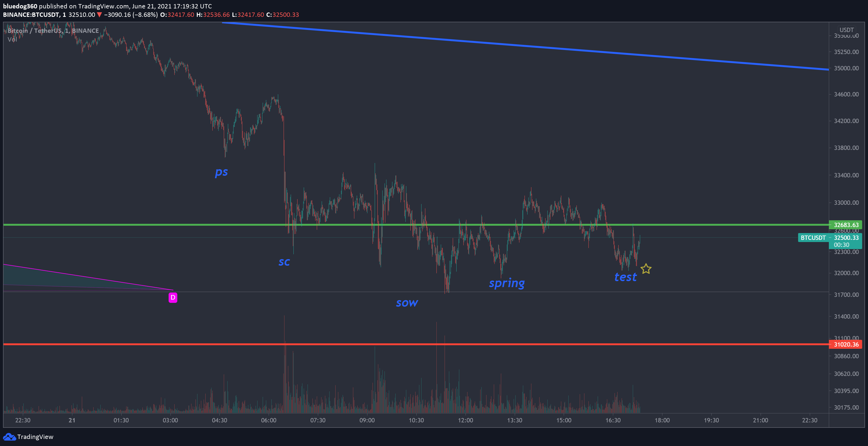
Task: Click the yellow star icon near test
Action: tap(646, 269)
